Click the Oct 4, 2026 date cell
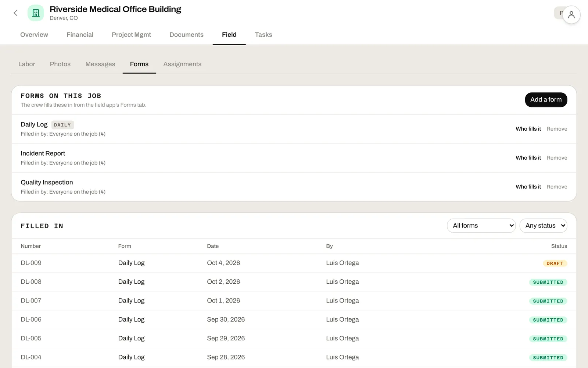The width and height of the screenshot is (588, 368). [x=223, y=263]
